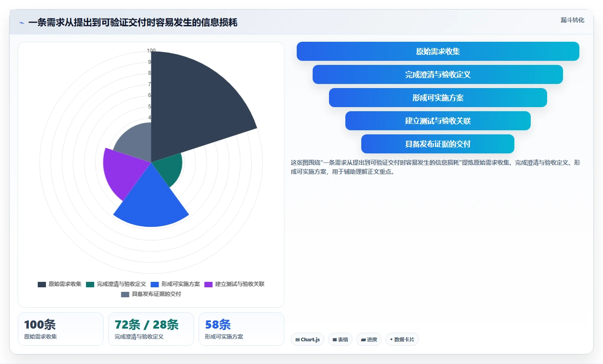Toggle the 形成可实施方案 legend swatch
Screen dimensions: 603x364
click(x=154, y=285)
